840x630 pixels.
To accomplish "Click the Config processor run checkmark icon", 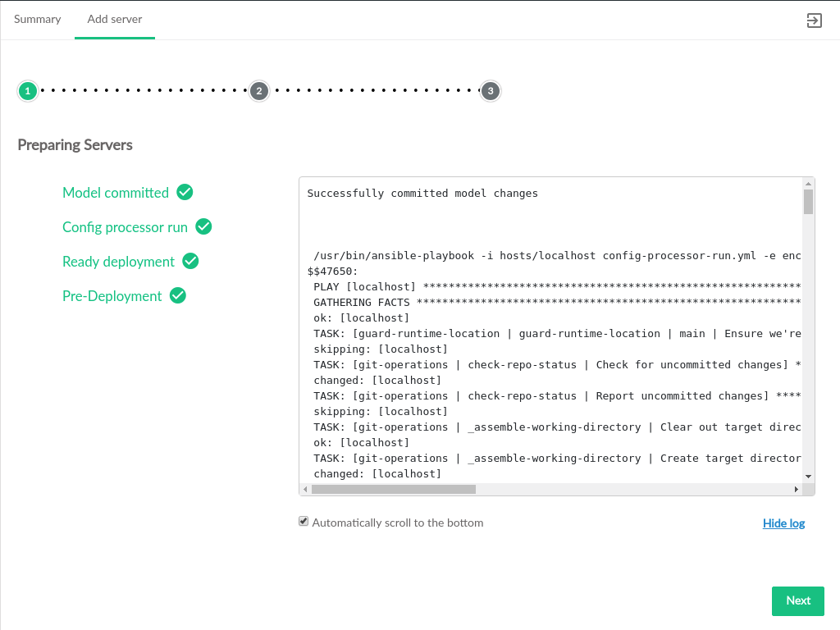I will [x=204, y=226].
